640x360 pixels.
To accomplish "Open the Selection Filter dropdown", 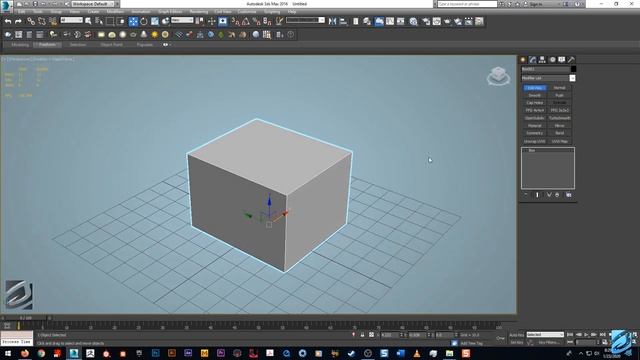I will pyautogui.click(x=71, y=20).
